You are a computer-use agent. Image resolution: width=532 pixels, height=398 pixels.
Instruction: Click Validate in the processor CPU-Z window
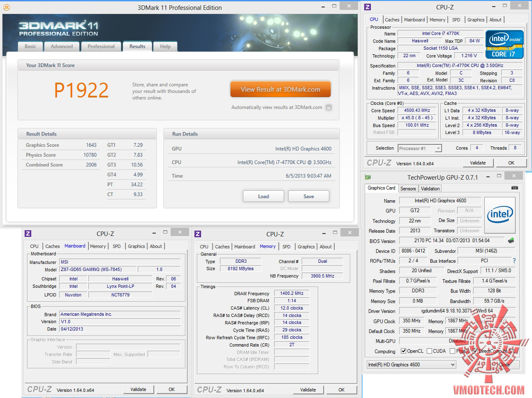[478, 163]
